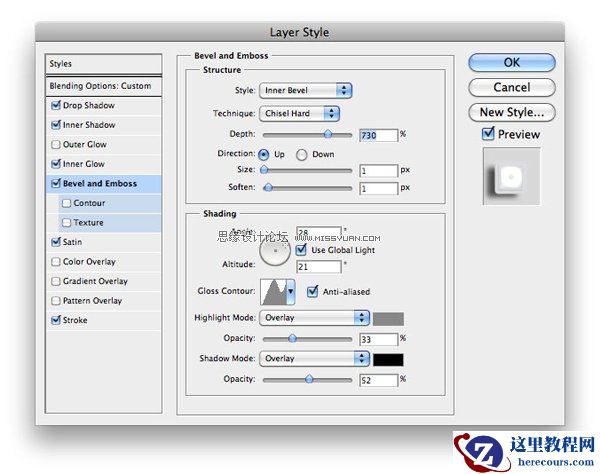This screenshot has width=600, height=474.
Task: Toggle the Drop Shadow checkbox
Action: [x=56, y=105]
